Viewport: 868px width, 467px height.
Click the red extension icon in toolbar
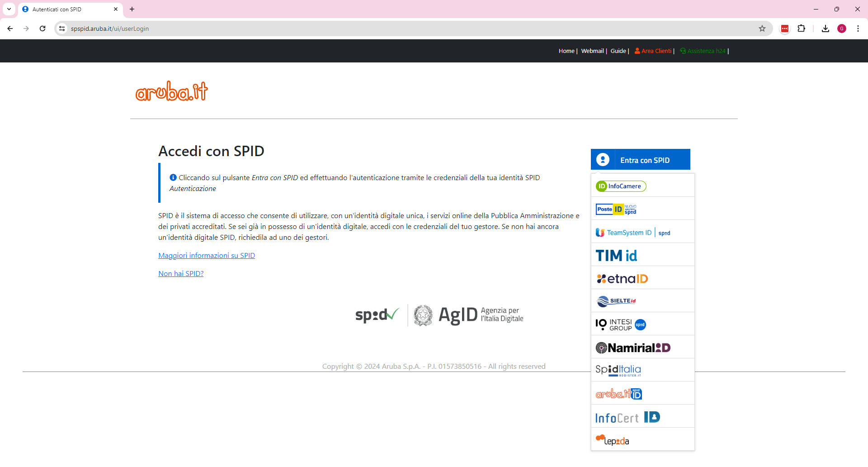785,29
